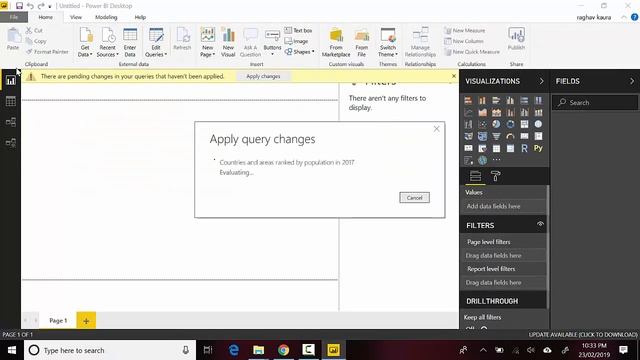Click Apply changes in the yellow banner
Image resolution: width=640 pixels, height=360 pixels.
tap(263, 76)
